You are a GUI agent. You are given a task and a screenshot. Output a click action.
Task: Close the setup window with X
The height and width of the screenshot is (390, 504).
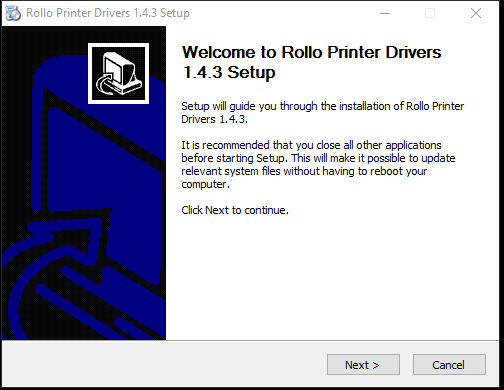[476, 13]
